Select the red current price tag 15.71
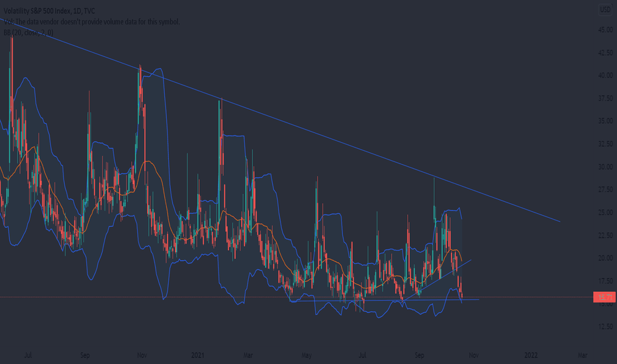The width and height of the screenshot is (617, 364). (604, 297)
